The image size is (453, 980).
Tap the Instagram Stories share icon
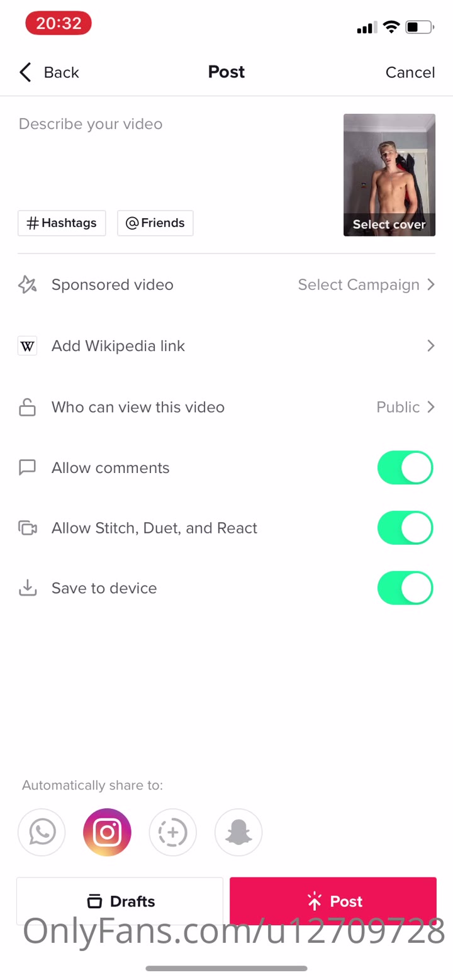(172, 832)
